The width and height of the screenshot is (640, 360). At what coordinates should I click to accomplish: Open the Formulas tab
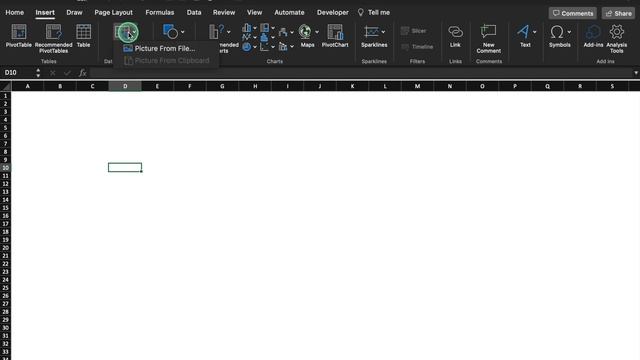pyautogui.click(x=160, y=13)
